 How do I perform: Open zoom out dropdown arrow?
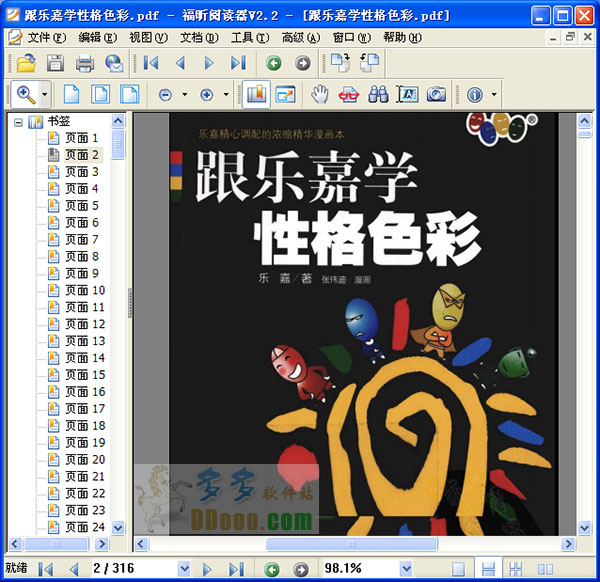point(184,94)
